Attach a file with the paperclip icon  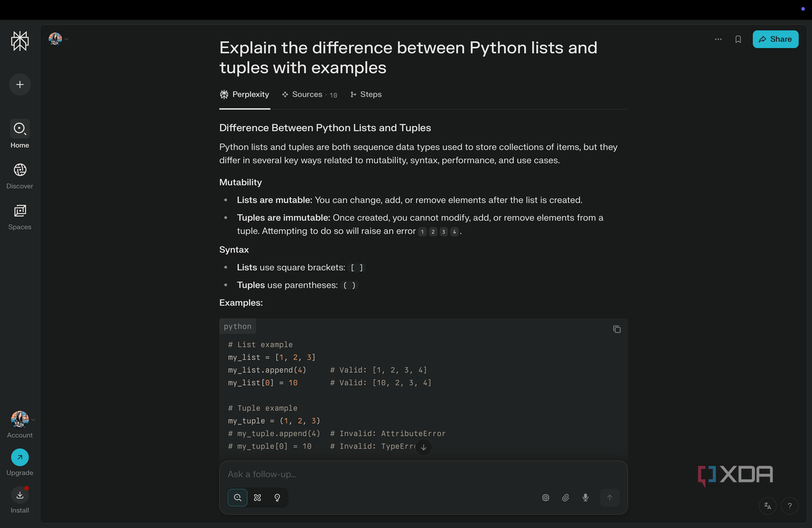pyautogui.click(x=566, y=497)
